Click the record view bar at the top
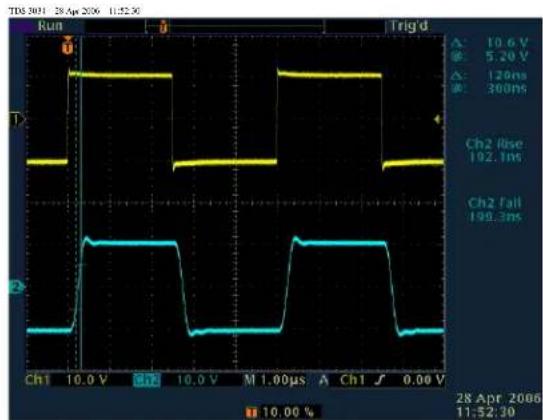This screenshot has height=420, width=543. [x=234, y=27]
